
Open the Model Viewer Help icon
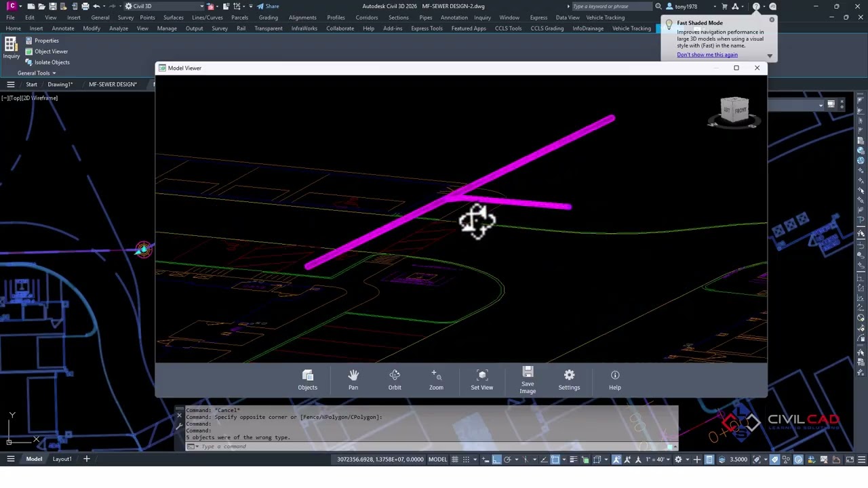tap(614, 380)
